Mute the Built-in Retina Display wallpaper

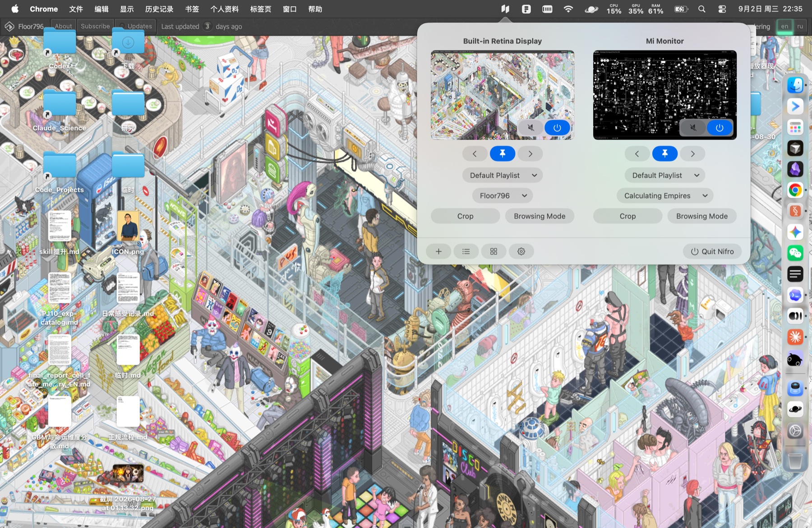(x=531, y=128)
